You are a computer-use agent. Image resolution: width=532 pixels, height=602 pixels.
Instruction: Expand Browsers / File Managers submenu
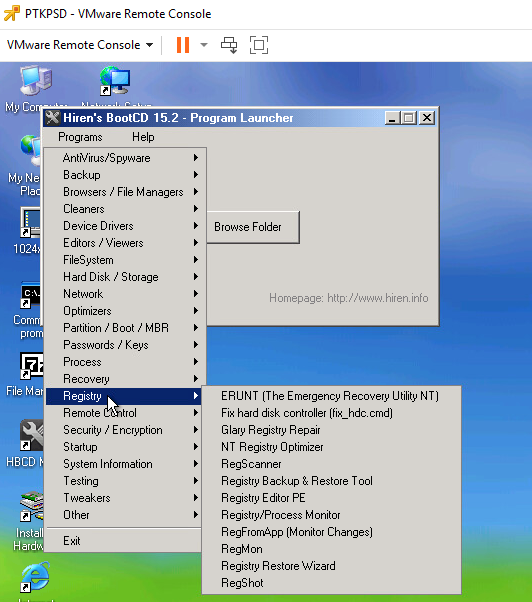pos(126,192)
